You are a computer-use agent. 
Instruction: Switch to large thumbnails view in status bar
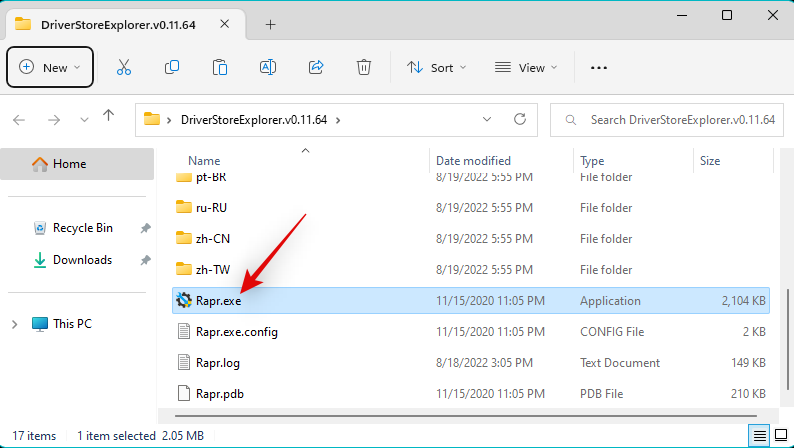[781, 435]
